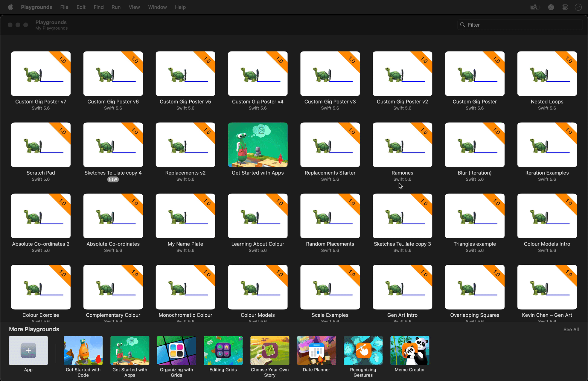Open the Date Planner playground icon
This screenshot has height=381, width=588.
[316, 350]
